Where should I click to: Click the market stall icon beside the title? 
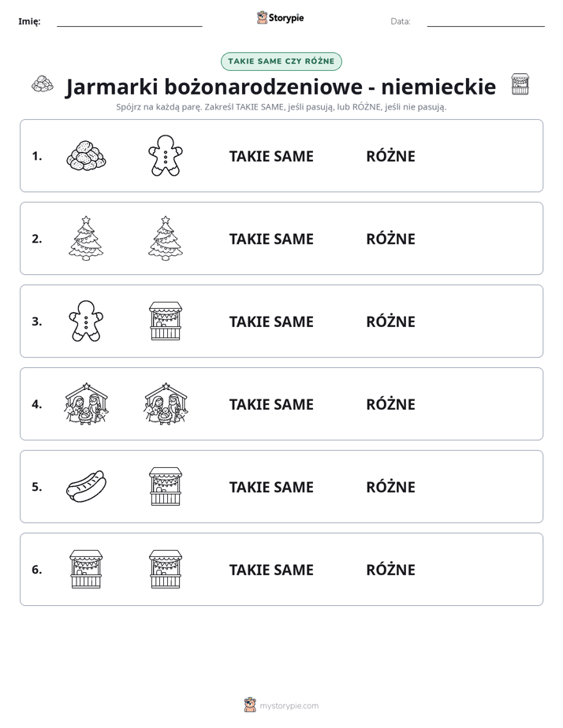click(520, 84)
